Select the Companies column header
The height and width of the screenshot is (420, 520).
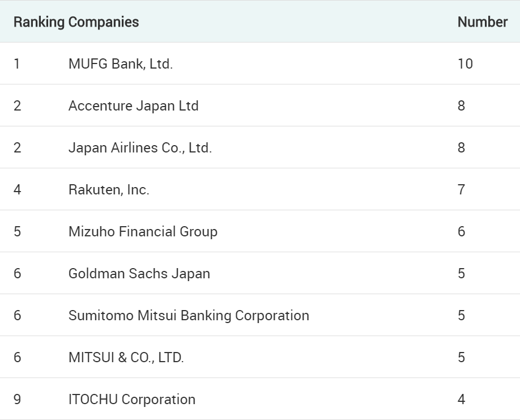104,22
